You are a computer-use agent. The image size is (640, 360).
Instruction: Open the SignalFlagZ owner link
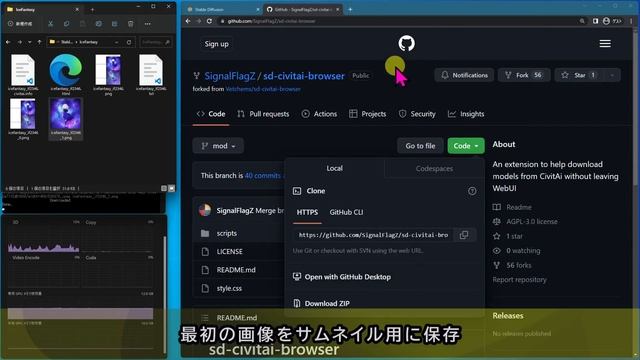[x=229, y=76]
